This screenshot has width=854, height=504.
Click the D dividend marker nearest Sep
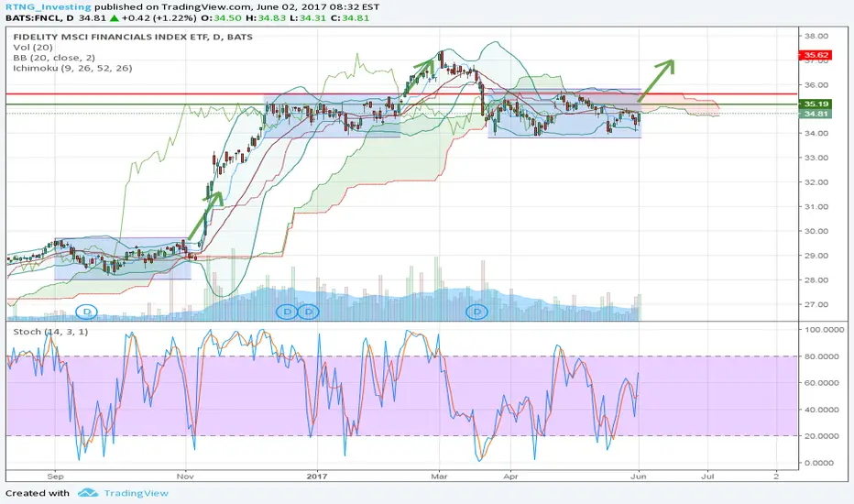86,312
